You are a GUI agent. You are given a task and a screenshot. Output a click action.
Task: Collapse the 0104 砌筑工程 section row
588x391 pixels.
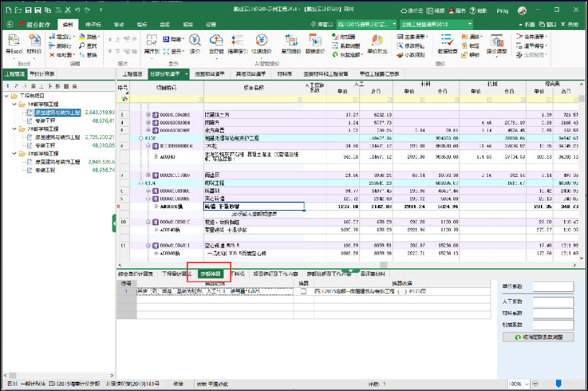pyautogui.click(x=140, y=183)
